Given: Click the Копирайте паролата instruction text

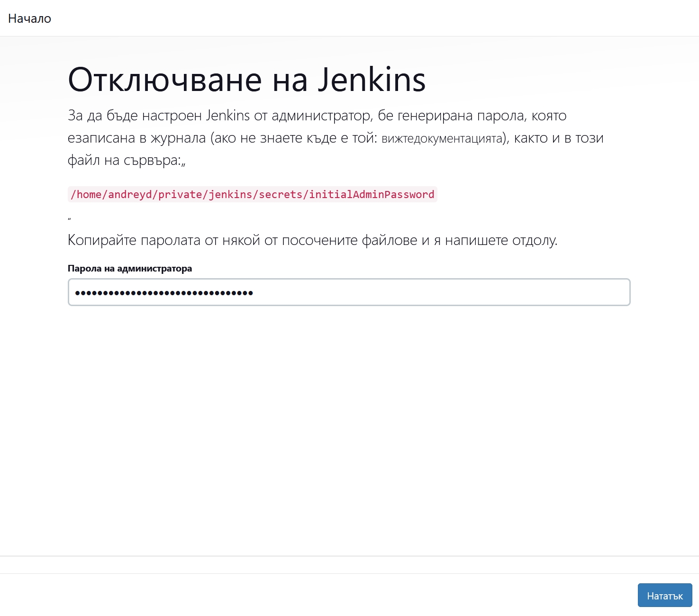Looking at the screenshot, I should pos(312,240).
